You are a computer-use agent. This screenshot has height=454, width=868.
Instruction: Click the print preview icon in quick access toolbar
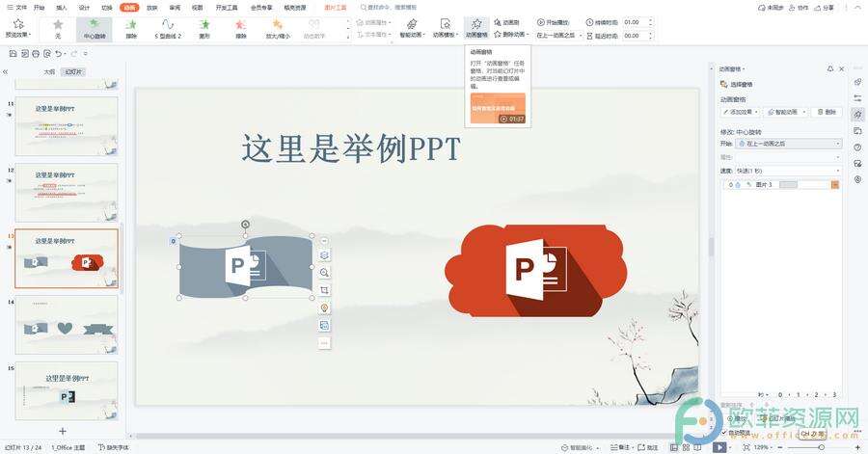pos(47,54)
